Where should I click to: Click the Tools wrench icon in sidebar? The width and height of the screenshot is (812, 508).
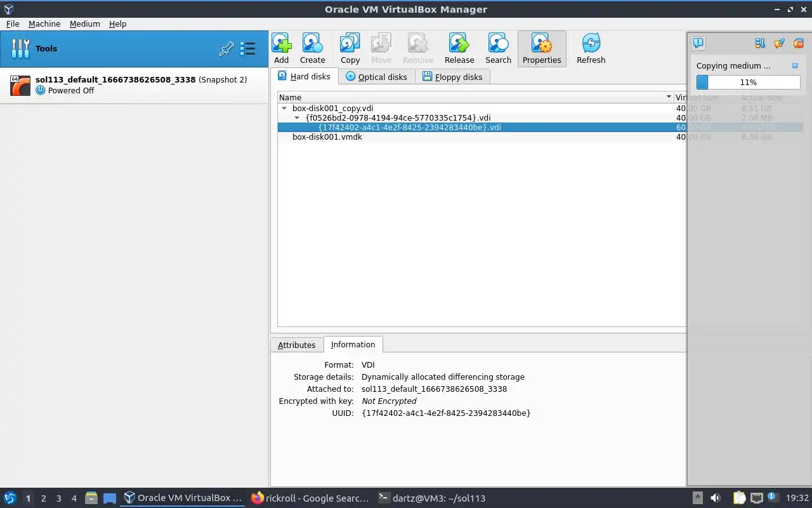20,48
